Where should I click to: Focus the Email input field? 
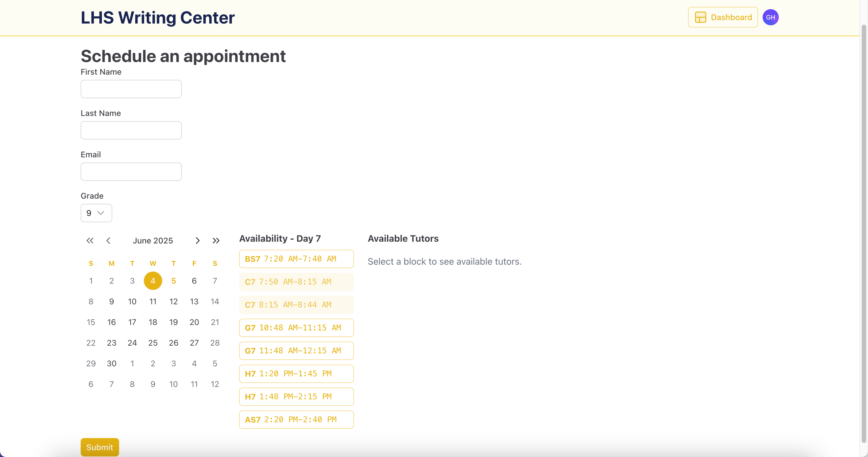(x=131, y=172)
